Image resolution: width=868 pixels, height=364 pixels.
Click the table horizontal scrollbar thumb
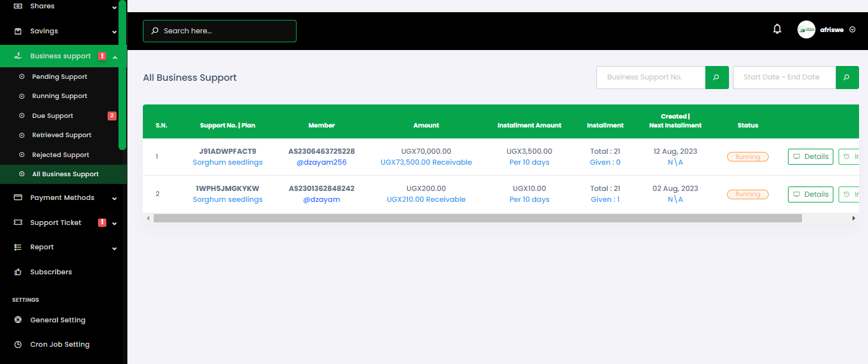coord(477,219)
